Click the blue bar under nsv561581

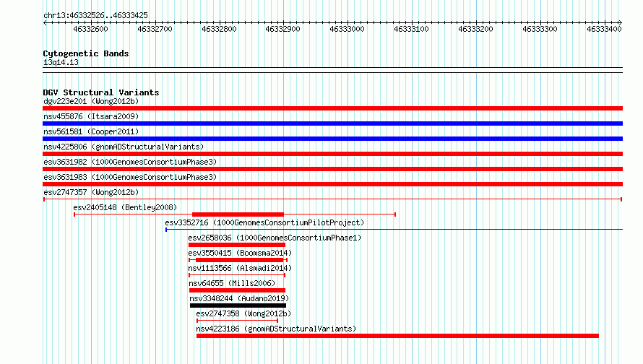click(332, 139)
